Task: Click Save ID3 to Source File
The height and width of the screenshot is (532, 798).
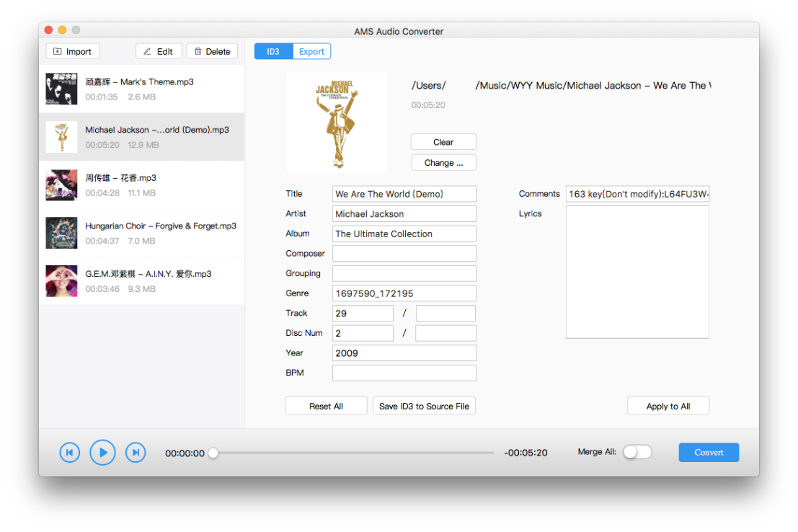Action: click(x=424, y=407)
